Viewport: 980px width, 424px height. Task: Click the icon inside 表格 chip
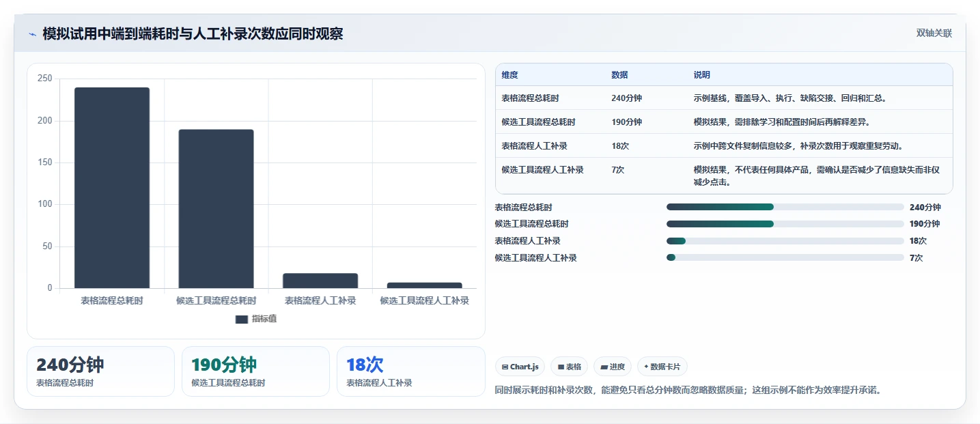pos(561,367)
